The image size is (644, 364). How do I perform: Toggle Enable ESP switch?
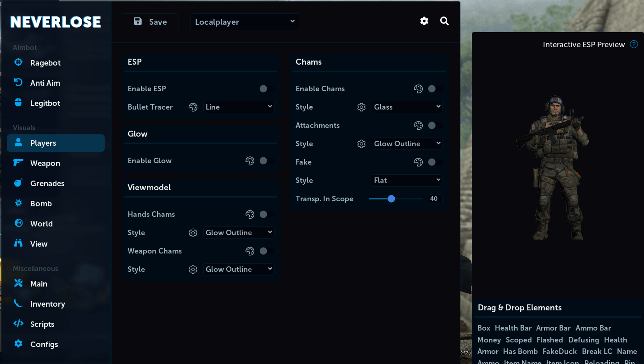pyautogui.click(x=267, y=88)
